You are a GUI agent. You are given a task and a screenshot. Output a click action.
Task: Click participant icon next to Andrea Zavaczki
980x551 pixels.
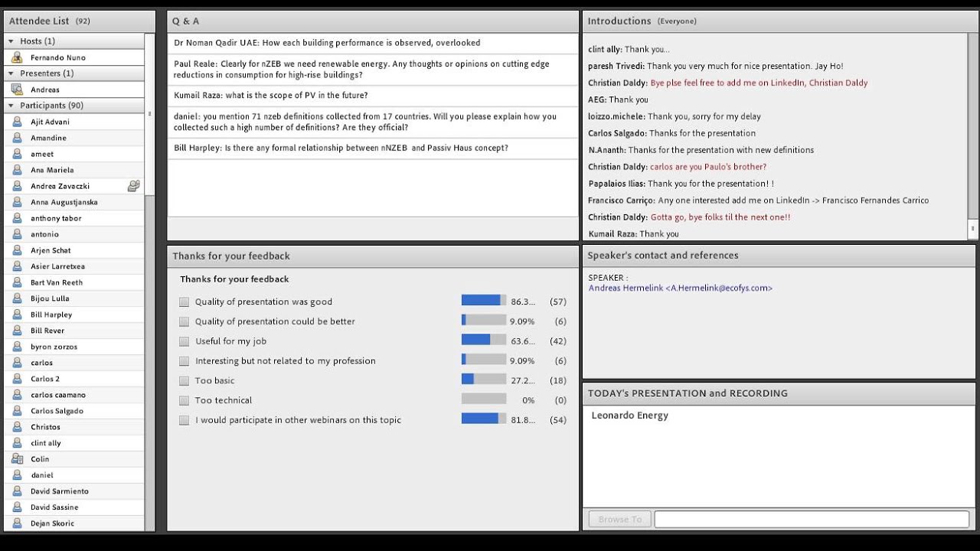17,186
